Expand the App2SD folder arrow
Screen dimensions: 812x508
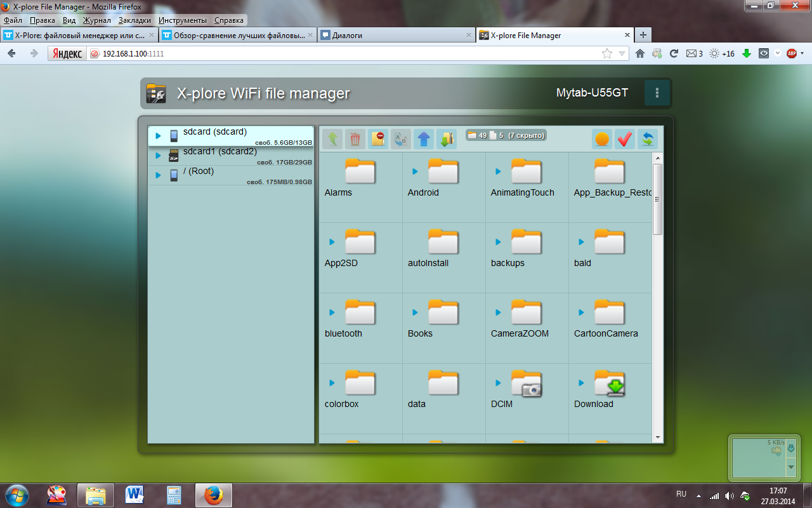332,242
